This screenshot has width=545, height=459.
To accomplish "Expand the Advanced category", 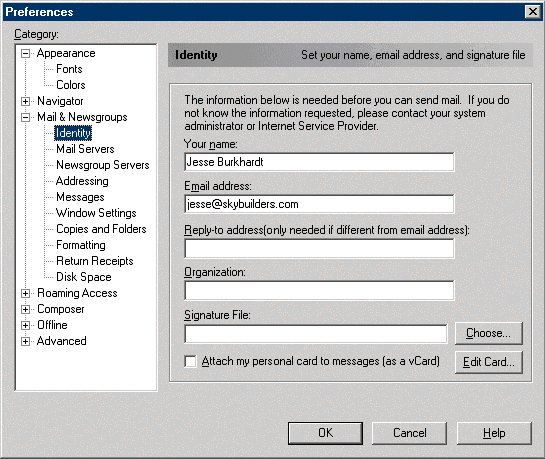I will tap(25, 342).
